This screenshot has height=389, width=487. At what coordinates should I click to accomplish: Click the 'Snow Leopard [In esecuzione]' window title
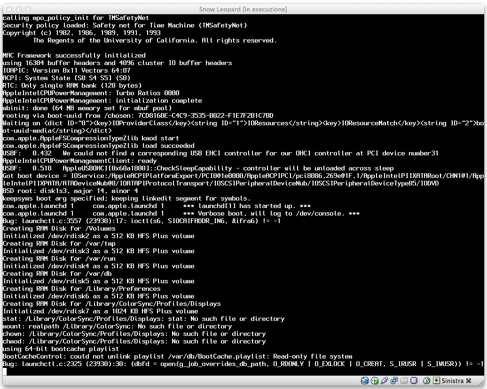tap(243, 9)
